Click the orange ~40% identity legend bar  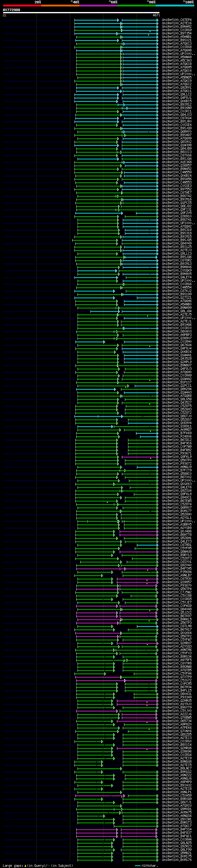[60, 6]
